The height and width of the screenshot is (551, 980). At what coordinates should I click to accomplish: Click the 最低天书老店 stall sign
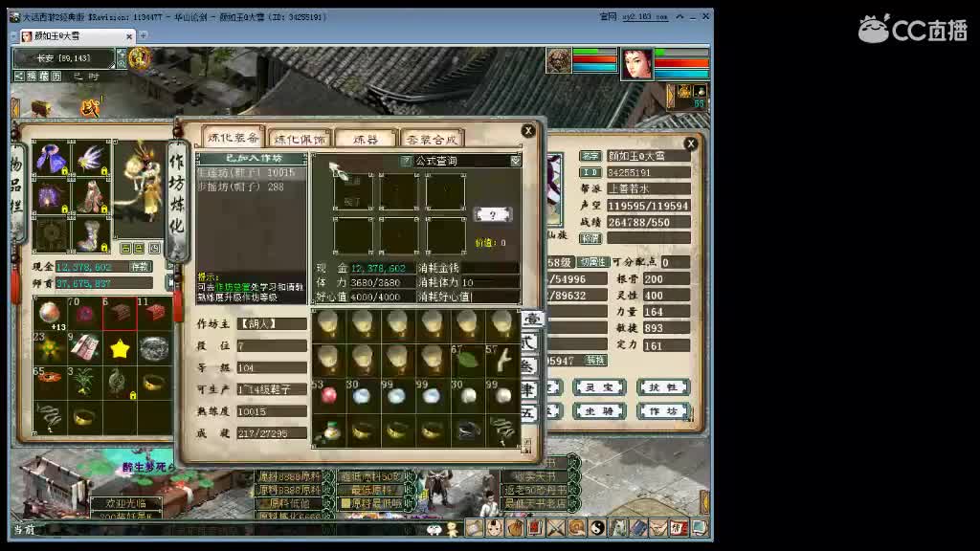[535, 503]
